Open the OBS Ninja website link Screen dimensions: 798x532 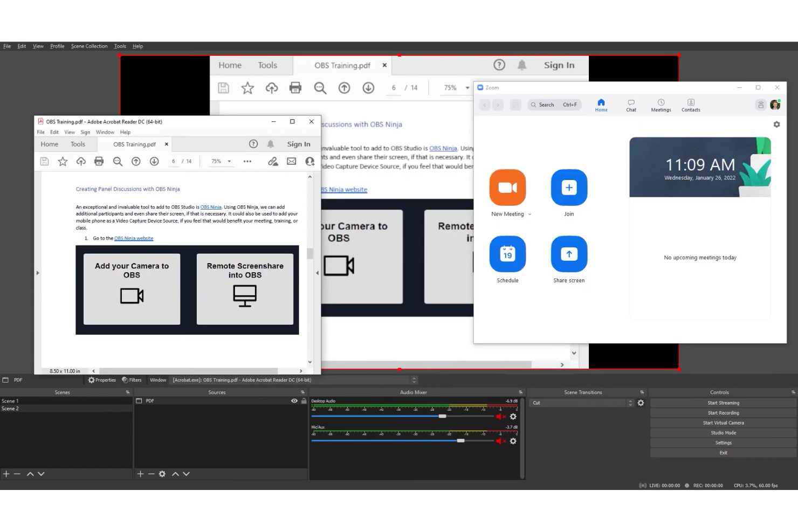134,238
